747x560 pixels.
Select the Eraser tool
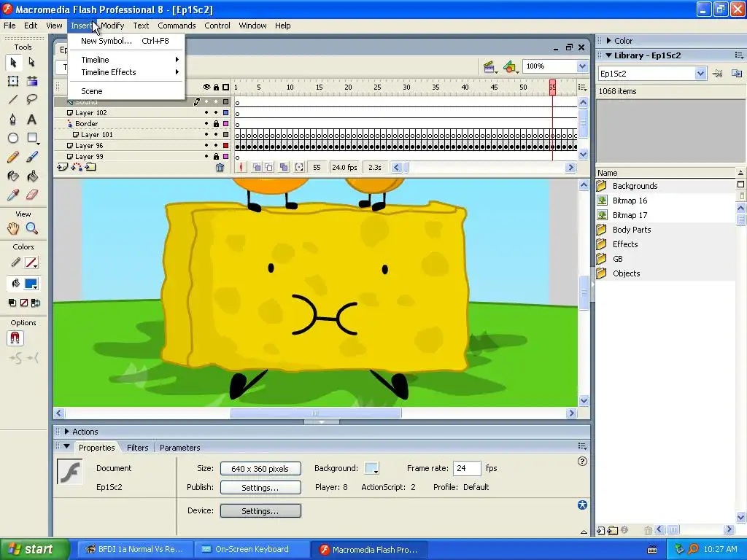pos(32,195)
